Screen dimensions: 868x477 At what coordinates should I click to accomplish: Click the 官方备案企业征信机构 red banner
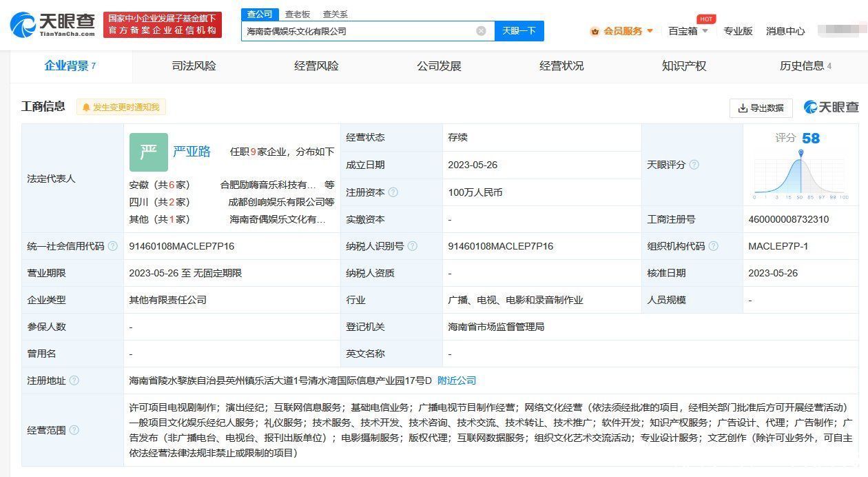click(x=162, y=25)
